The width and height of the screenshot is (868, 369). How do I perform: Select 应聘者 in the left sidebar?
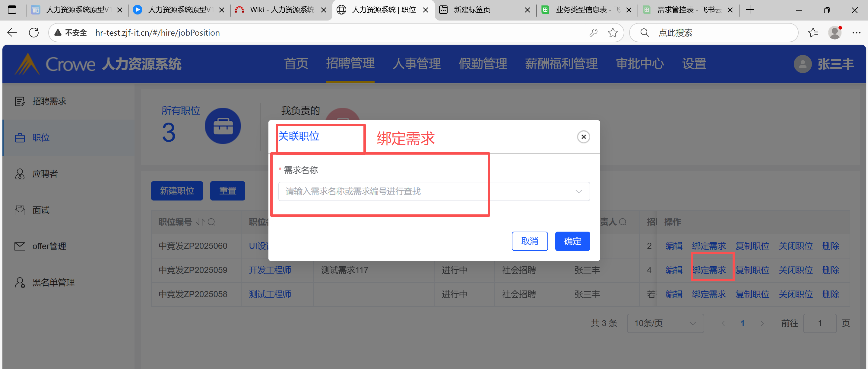tap(45, 174)
